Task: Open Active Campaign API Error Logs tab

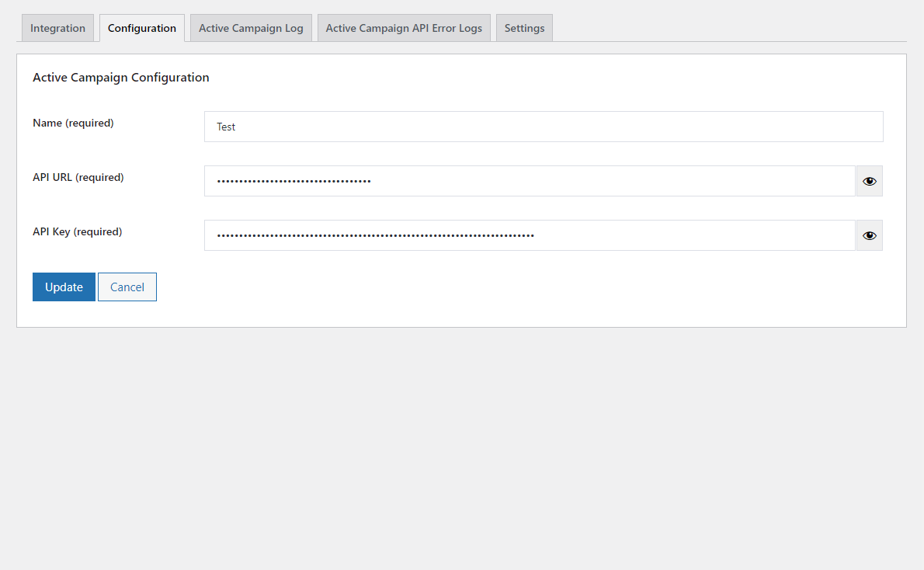Action: tap(404, 28)
